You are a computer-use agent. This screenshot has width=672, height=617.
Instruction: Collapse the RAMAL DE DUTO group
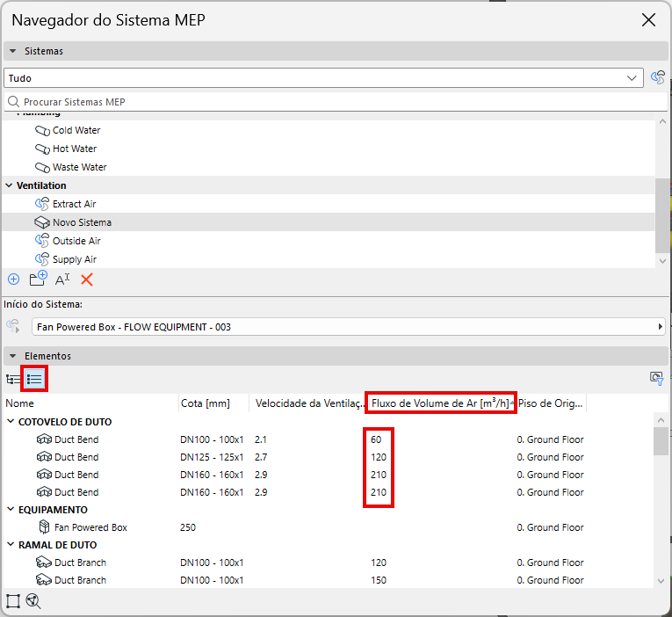coord(11,545)
